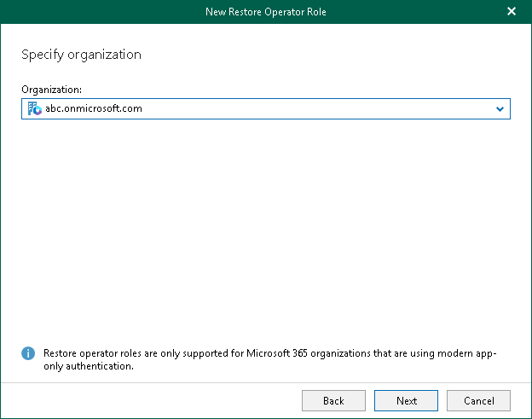Close the New Restore Operator Role dialog
This screenshot has width=532, height=419.
coord(512,12)
